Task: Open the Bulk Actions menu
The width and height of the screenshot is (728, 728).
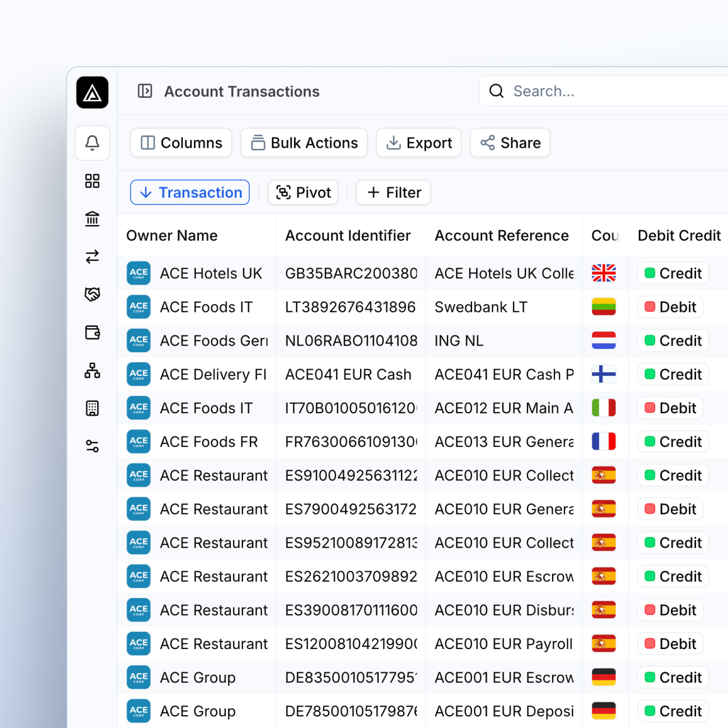Action: pyautogui.click(x=304, y=143)
